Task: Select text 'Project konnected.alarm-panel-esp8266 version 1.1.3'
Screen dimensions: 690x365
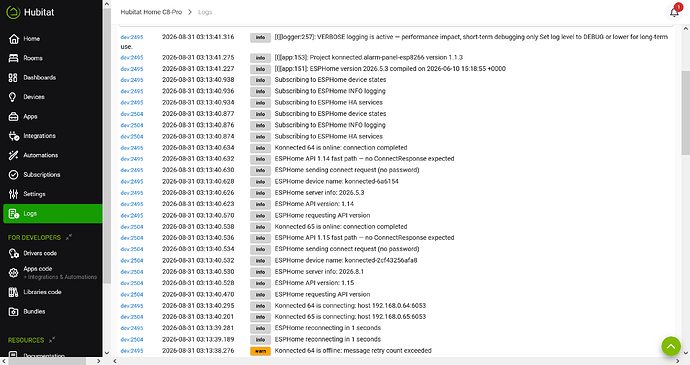Action: click(386, 58)
